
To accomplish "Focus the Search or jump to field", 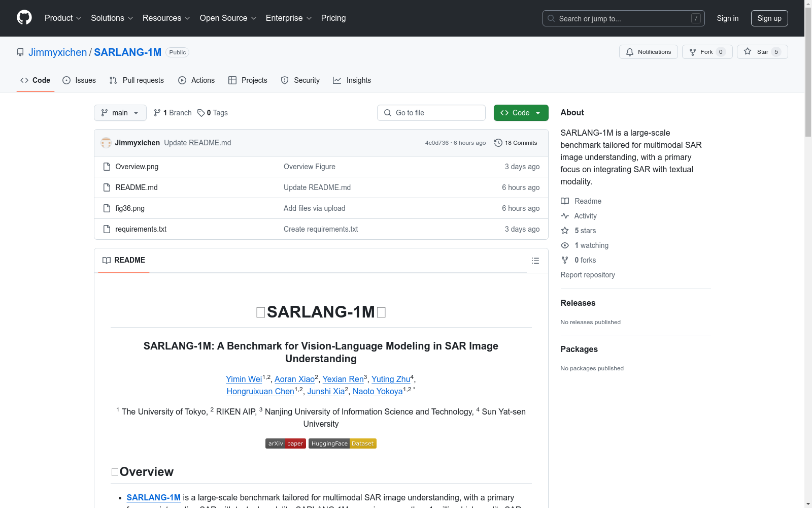I will pyautogui.click(x=623, y=18).
